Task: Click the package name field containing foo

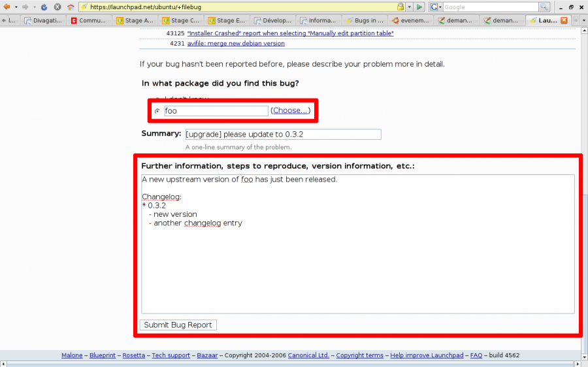Action: pyautogui.click(x=216, y=110)
